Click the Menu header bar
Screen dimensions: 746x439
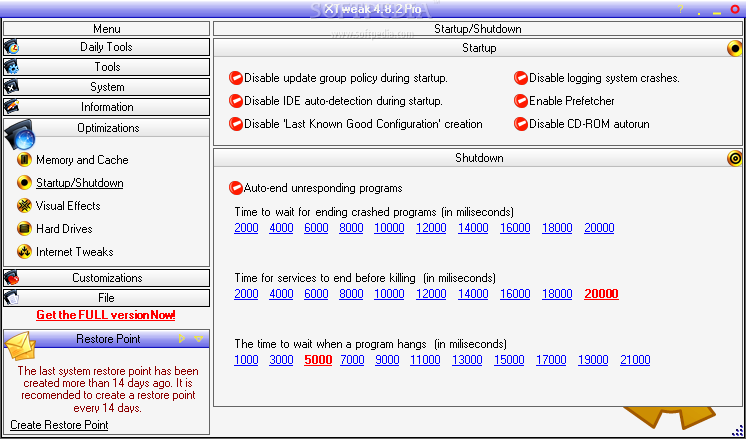pos(106,29)
